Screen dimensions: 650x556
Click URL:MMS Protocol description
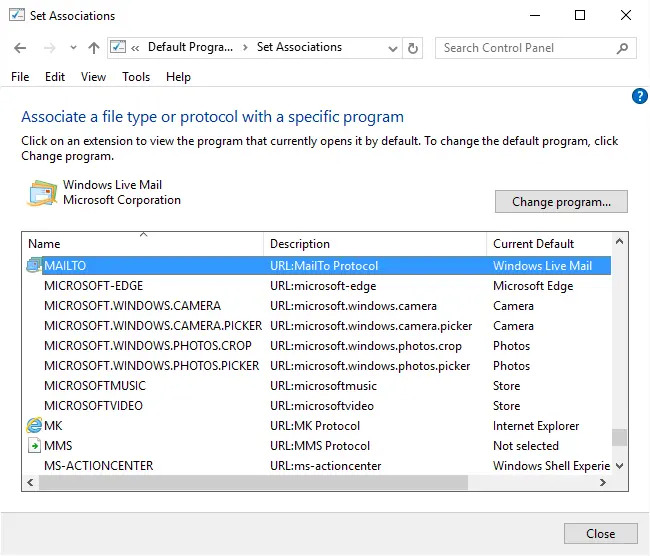click(320, 446)
